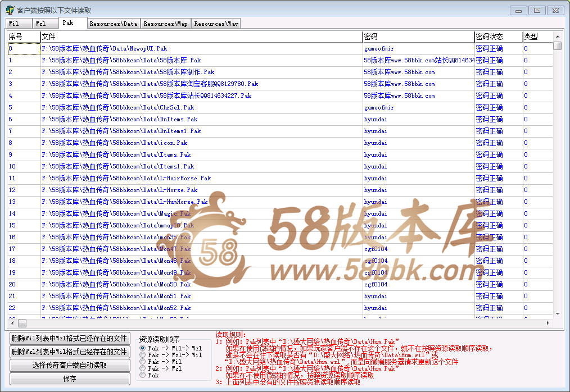Open the Resources\Wav tab
Image resolution: width=570 pixels, height=392 pixels.
(216, 24)
